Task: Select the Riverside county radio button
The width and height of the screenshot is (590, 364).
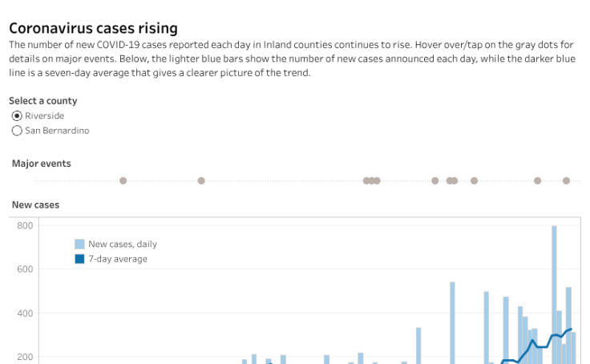Action: tap(17, 115)
